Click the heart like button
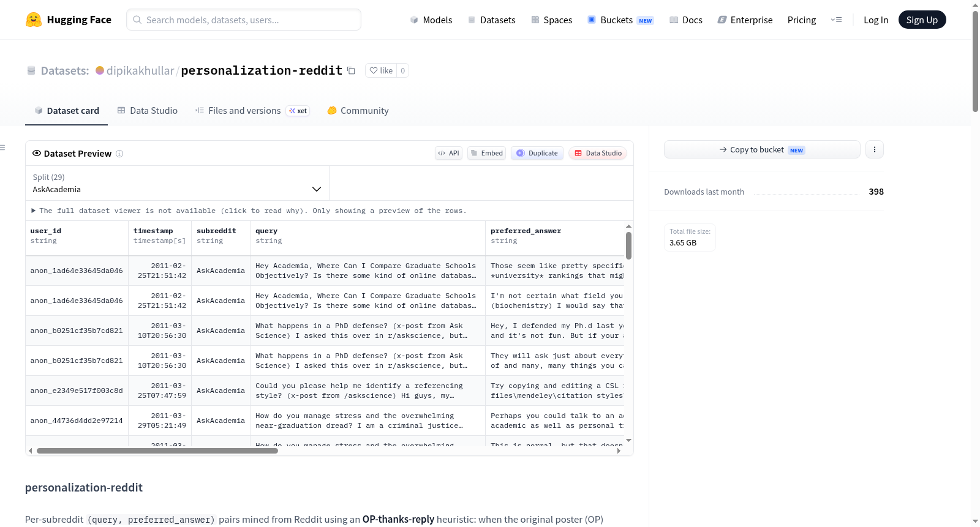This screenshot has width=980, height=527. pos(381,70)
